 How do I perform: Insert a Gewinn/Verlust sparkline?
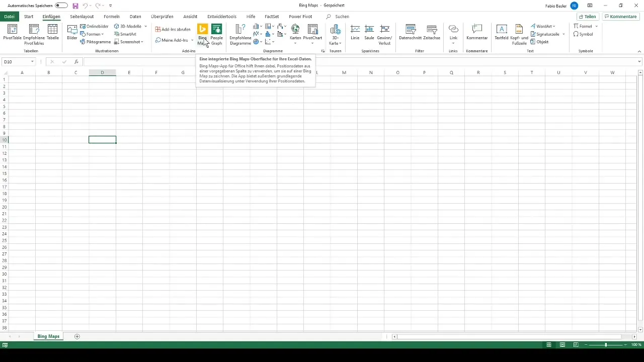tap(384, 35)
